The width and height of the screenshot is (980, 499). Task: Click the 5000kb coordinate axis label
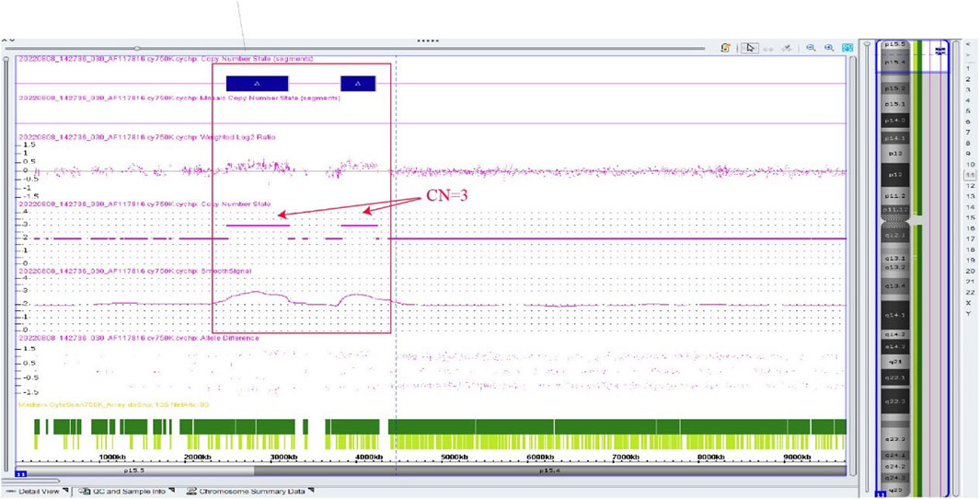pos(455,457)
